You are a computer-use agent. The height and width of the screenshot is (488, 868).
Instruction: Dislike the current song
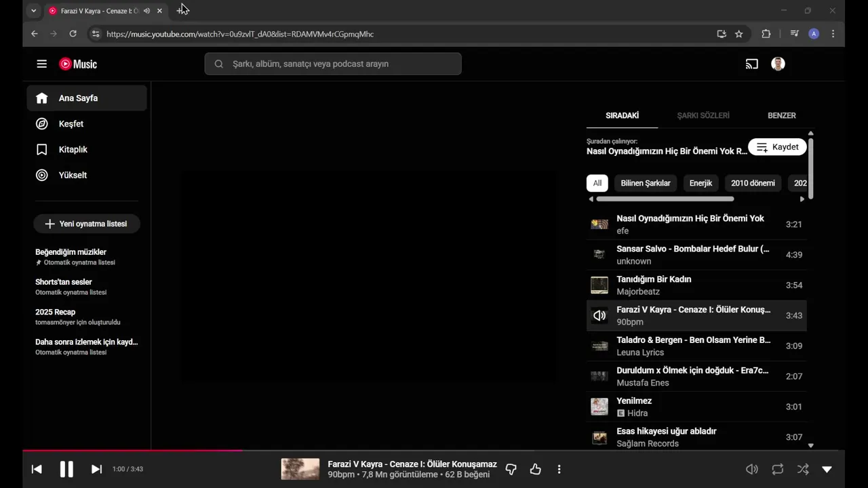pos(511,469)
